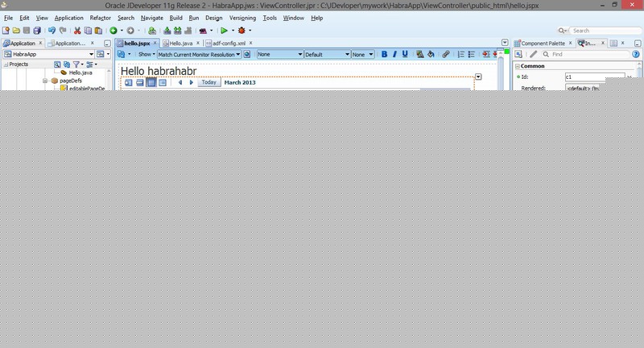Screen dimensions: 644x348
Task: Open the Versioning menu
Action: (x=242, y=18)
